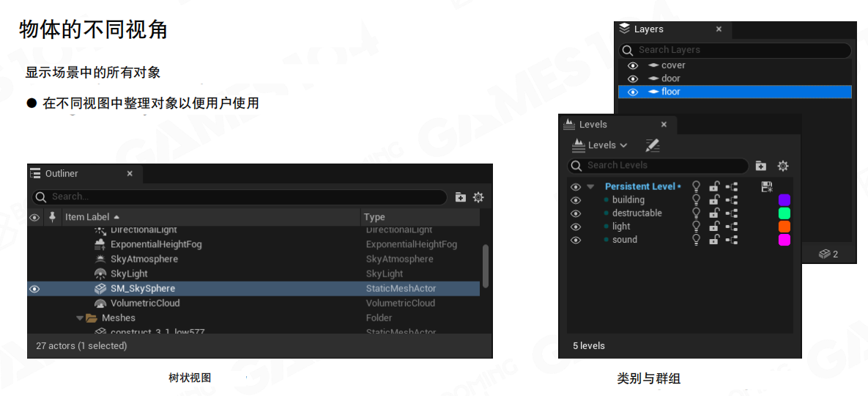The width and height of the screenshot is (868, 396).
Task: Click the lock icon on the destructable level
Action: tap(713, 213)
